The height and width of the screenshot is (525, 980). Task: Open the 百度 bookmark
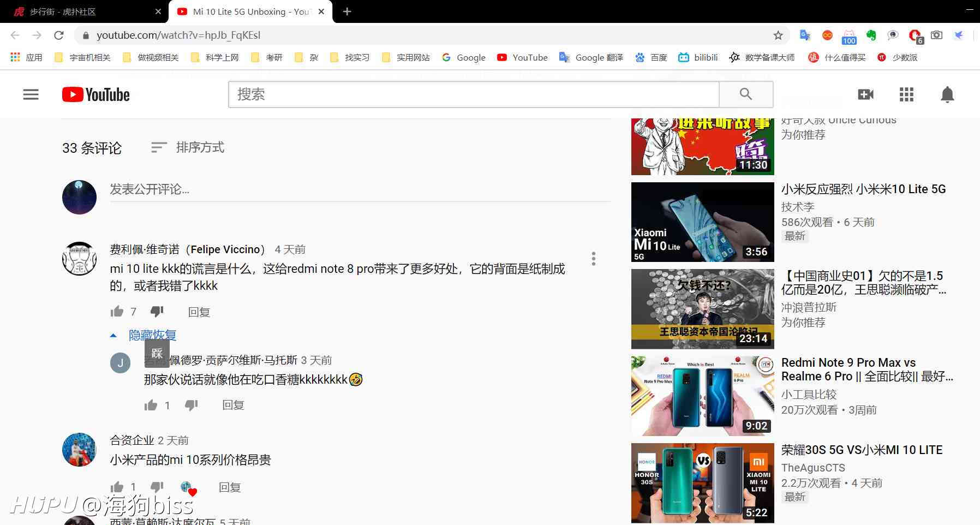pos(651,57)
